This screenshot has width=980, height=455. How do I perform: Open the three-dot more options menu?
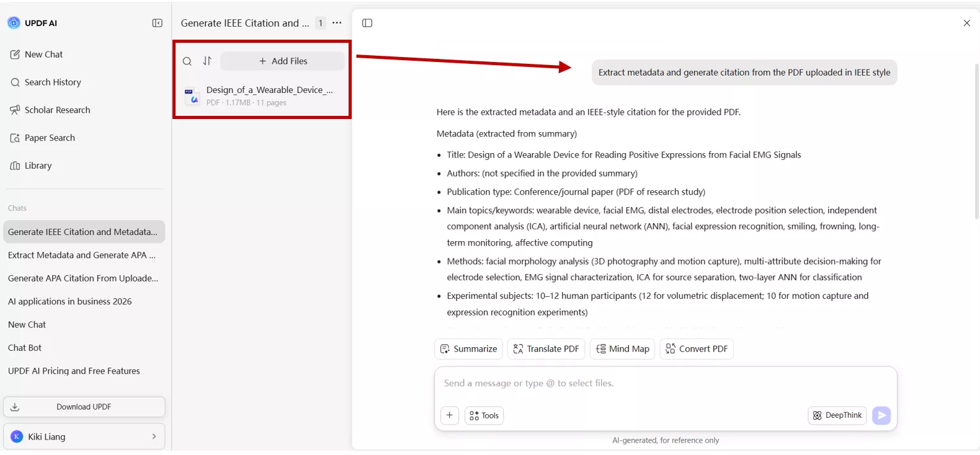click(337, 23)
